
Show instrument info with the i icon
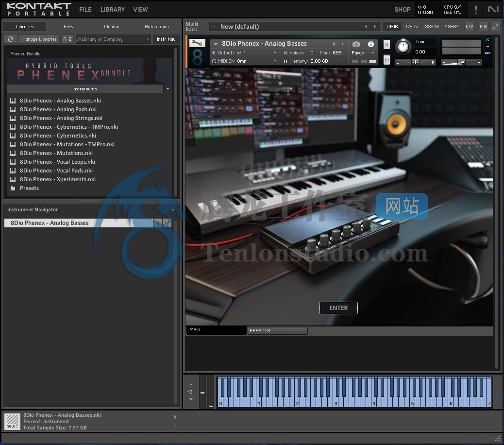(370, 44)
